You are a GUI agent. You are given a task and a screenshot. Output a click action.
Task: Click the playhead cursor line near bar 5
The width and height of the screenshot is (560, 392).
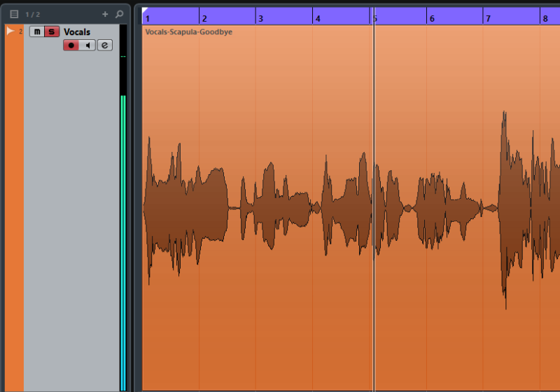(374, 210)
